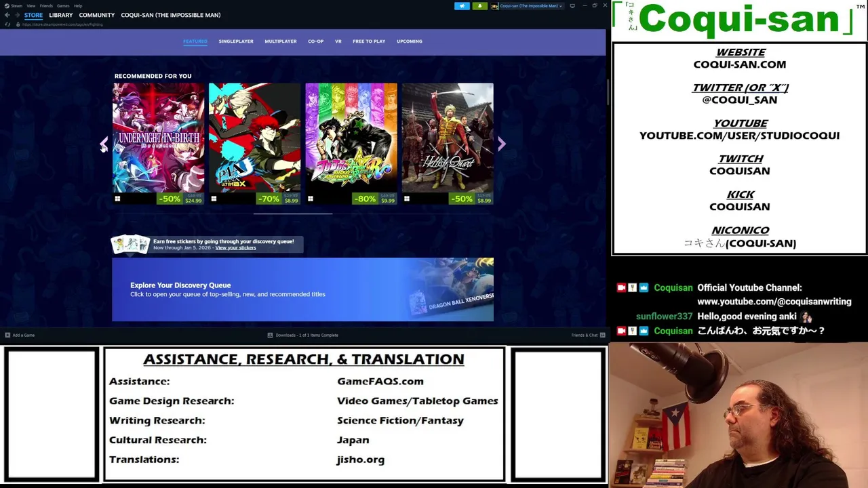Open the blue megaphone announcements button
The height and width of the screenshot is (488, 868).
coord(462,6)
